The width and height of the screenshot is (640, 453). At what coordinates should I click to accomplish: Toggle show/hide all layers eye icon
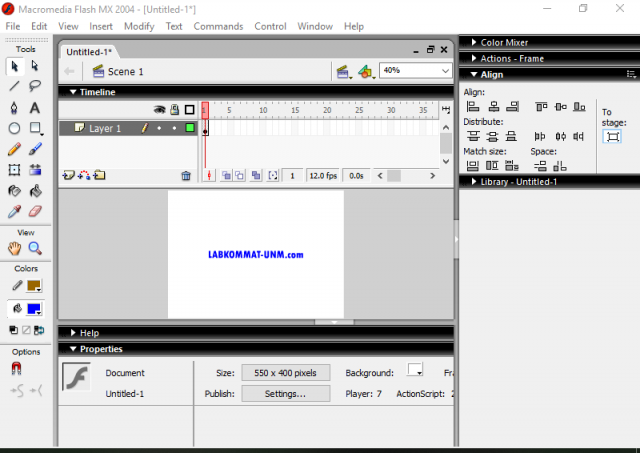coord(159,109)
